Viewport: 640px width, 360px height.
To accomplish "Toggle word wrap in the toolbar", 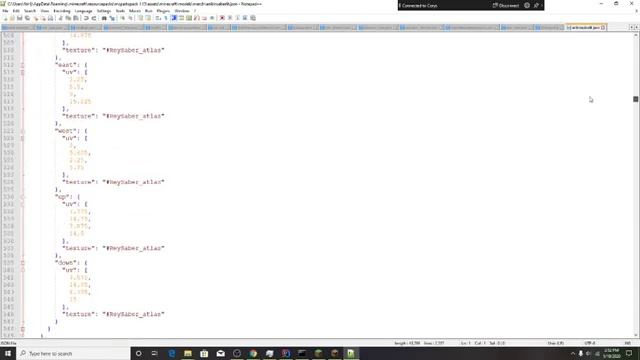I will [158, 18].
